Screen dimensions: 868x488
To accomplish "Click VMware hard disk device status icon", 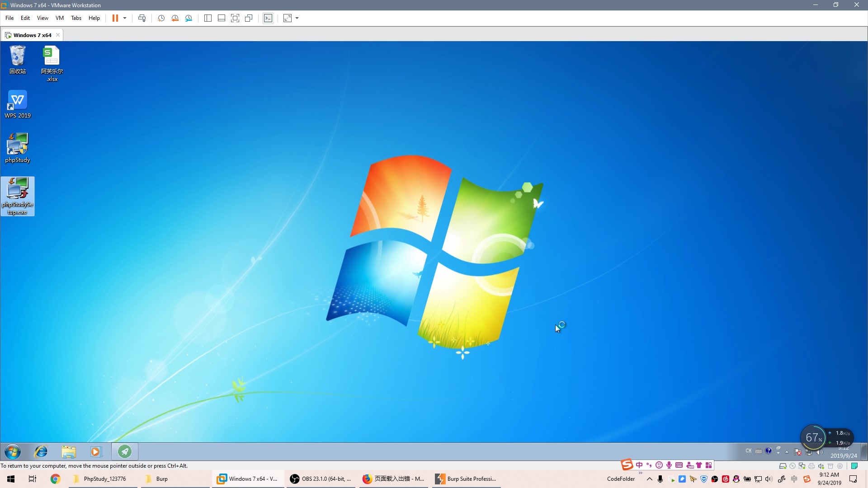I will point(783,466).
